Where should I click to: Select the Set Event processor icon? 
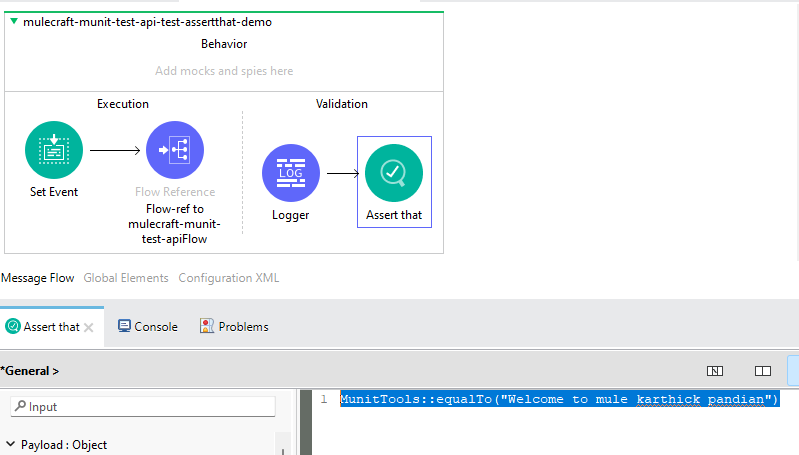(54, 150)
